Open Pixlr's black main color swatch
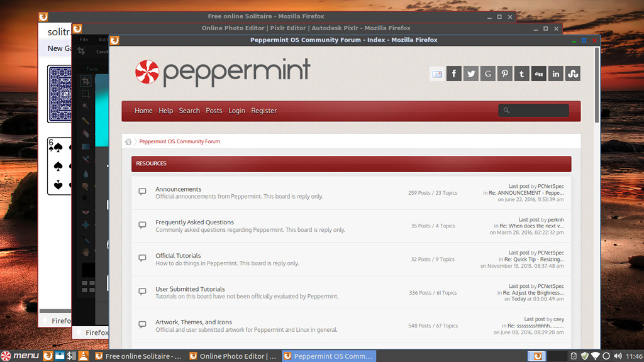Viewport: 644px width, 362px height. 88,270
